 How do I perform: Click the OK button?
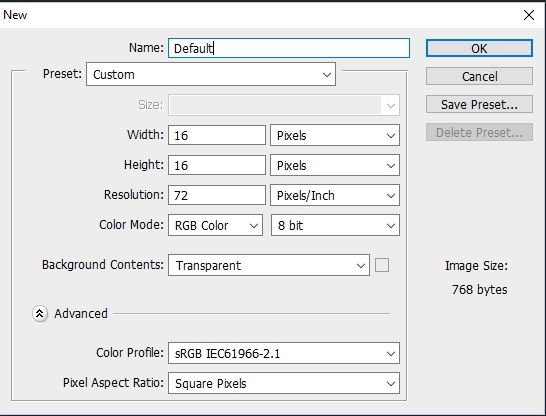(x=479, y=48)
